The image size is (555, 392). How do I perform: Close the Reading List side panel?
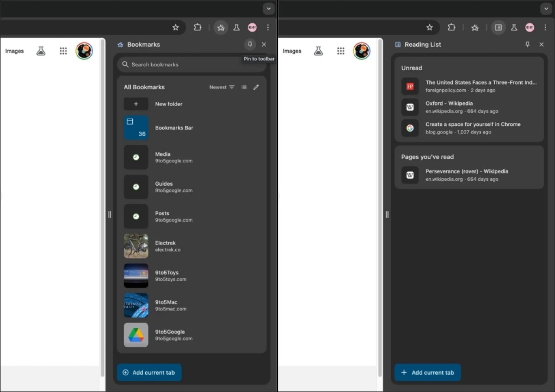(542, 44)
